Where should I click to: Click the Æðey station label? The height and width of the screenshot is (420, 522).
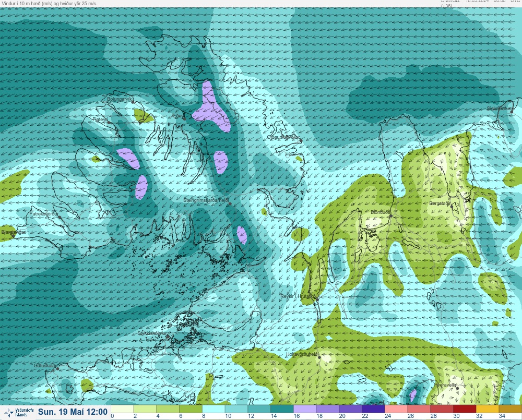pyautogui.click(x=178, y=115)
